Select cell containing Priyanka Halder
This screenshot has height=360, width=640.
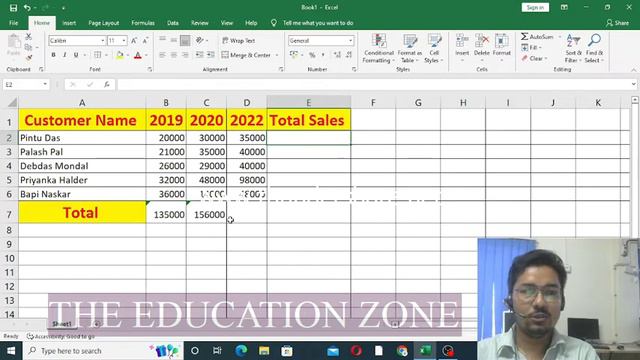pos(82,180)
